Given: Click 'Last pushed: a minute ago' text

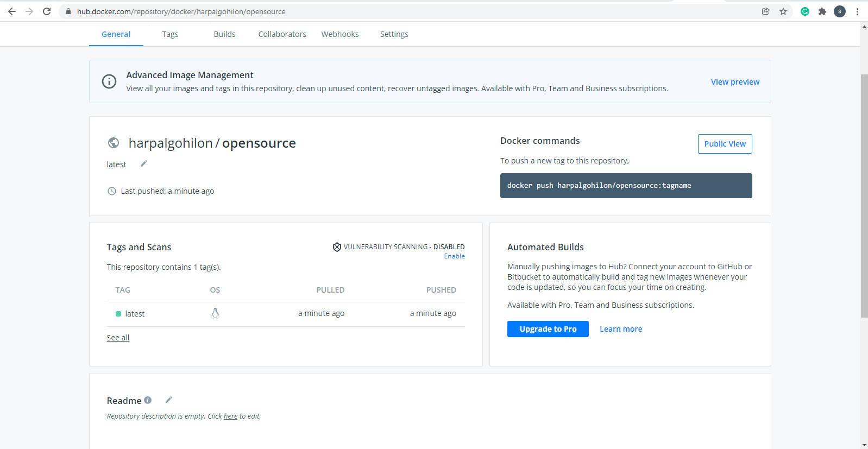Looking at the screenshot, I should tap(167, 191).
